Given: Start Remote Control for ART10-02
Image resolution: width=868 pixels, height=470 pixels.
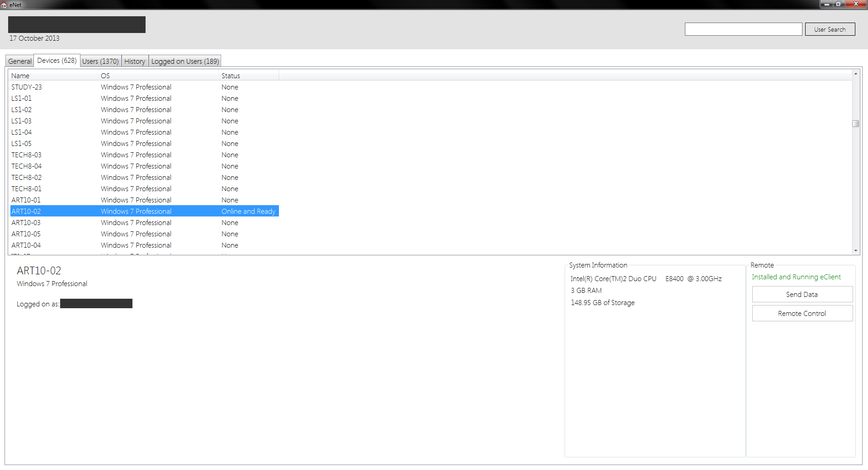Looking at the screenshot, I should pyautogui.click(x=802, y=314).
